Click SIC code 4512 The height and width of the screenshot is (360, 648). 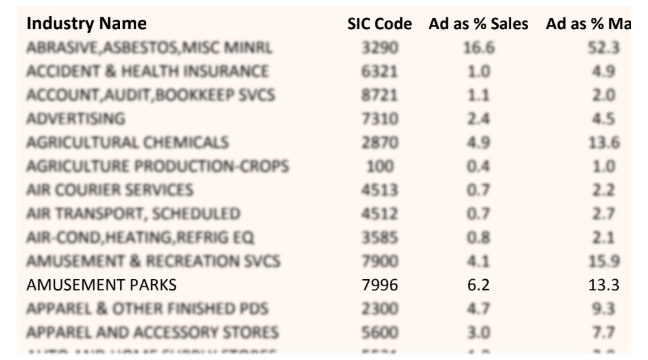point(379,214)
